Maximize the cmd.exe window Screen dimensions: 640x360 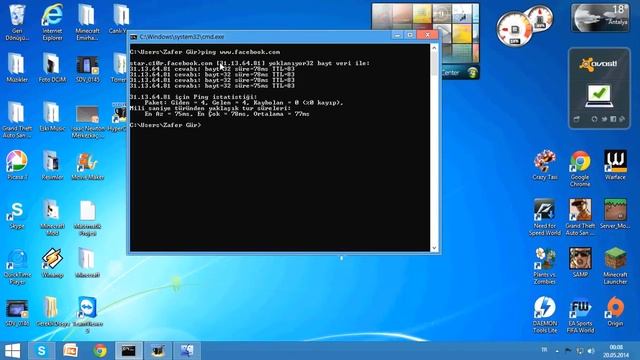coord(410,35)
